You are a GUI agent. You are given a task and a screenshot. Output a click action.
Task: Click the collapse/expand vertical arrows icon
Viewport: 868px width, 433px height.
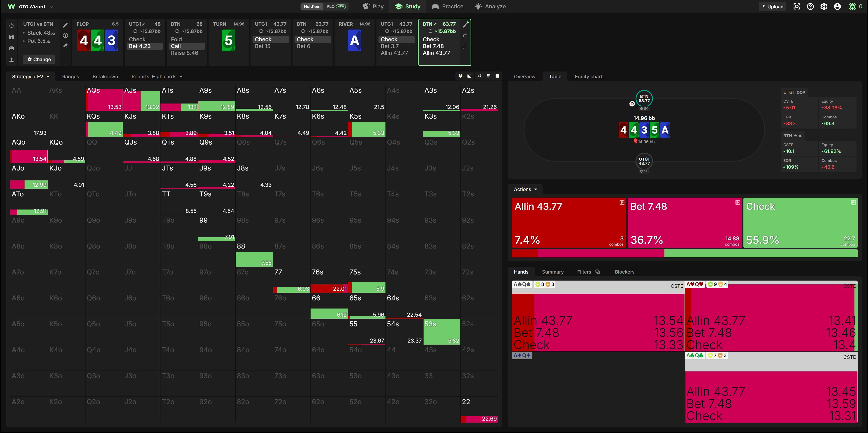tap(12, 59)
